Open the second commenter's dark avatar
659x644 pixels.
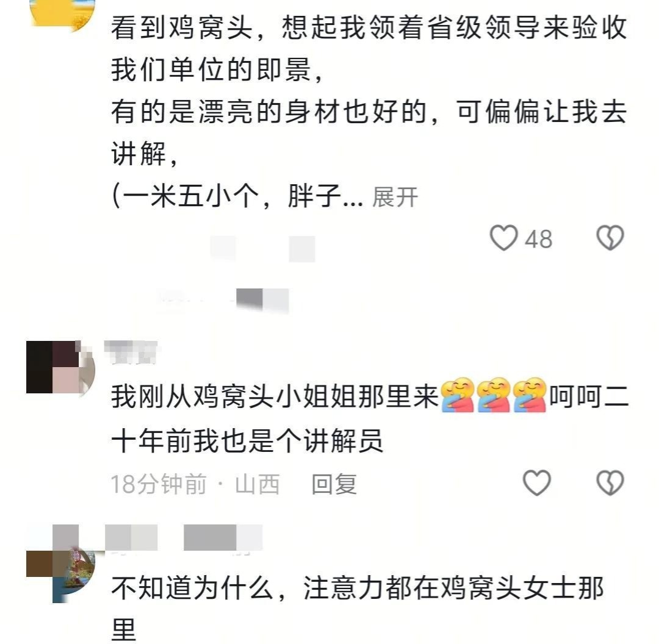(60, 367)
